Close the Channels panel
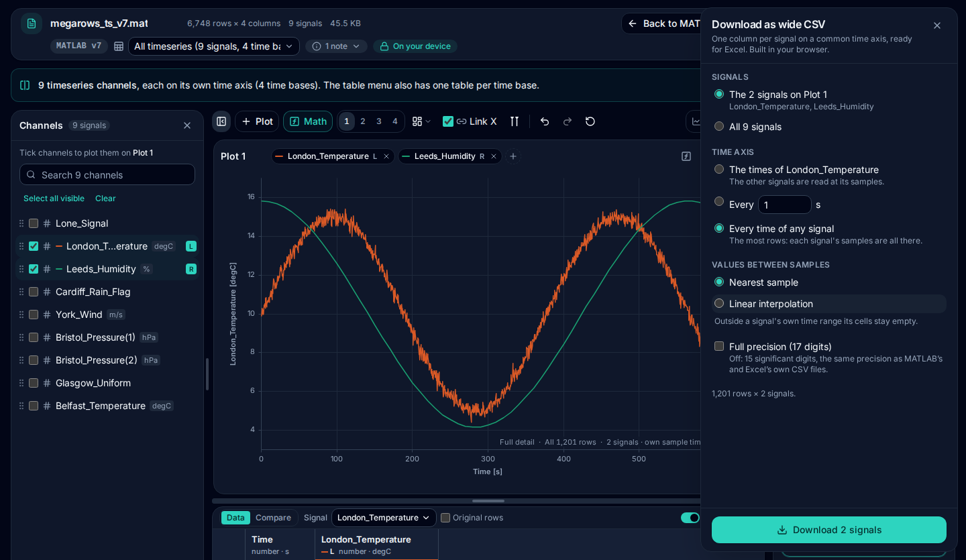The height and width of the screenshot is (560, 966). 187,125
